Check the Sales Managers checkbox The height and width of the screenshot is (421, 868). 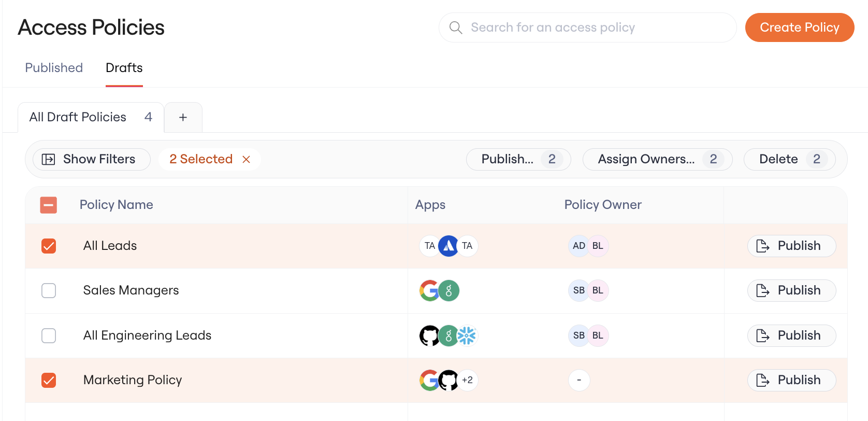pos(49,290)
